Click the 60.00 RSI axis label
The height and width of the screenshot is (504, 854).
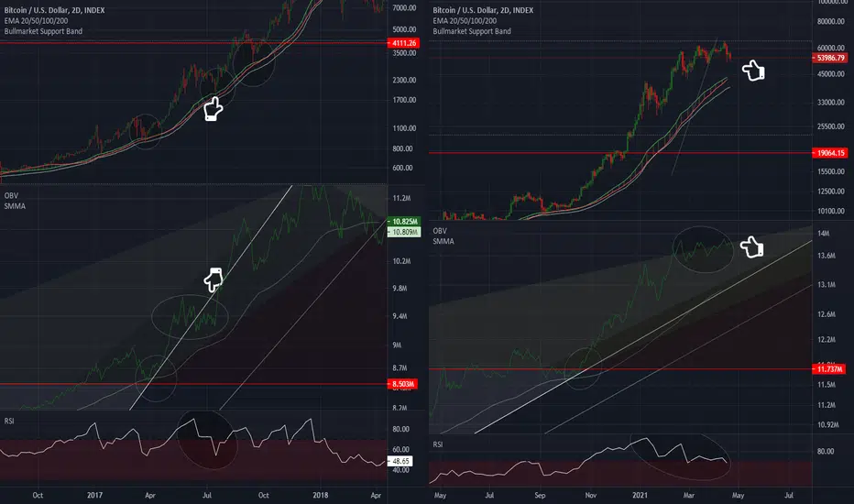pyautogui.click(x=400, y=450)
